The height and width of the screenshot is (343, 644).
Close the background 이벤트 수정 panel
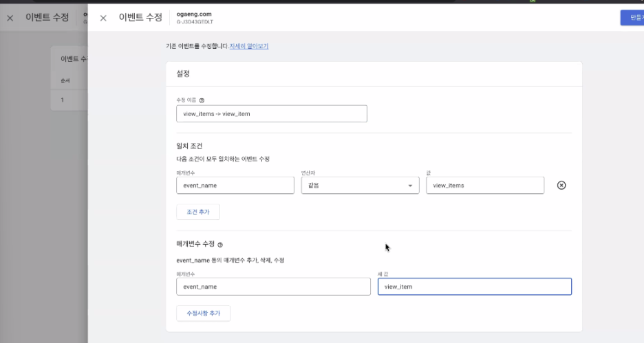(x=10, y=18)
